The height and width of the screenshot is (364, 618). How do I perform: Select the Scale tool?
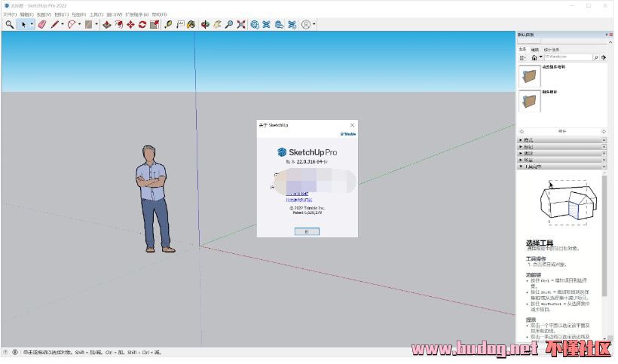[x=154, y=24]
